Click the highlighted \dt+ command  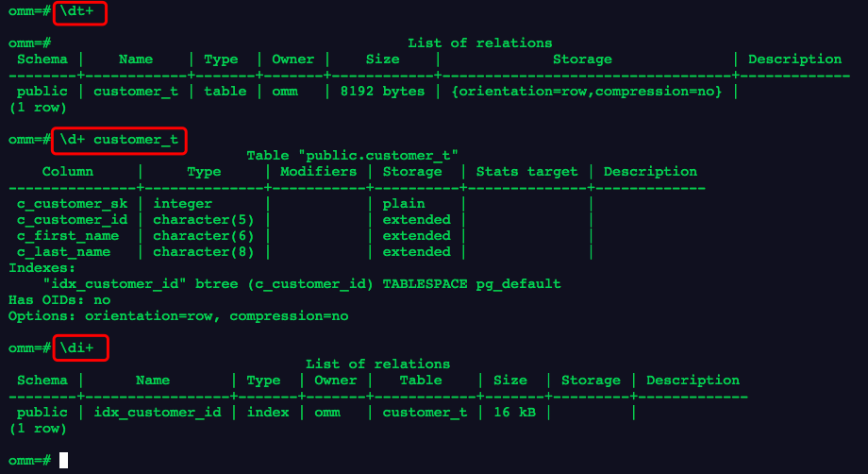tap(79, 13)
